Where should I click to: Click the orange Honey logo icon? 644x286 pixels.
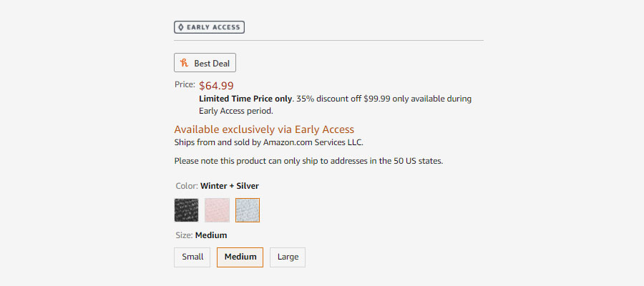185,63
